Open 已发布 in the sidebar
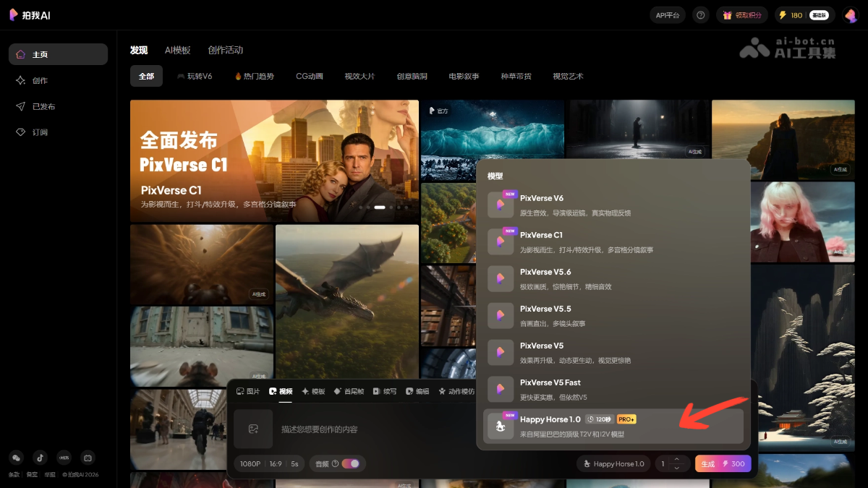868x488 pixels. [58, 106]
